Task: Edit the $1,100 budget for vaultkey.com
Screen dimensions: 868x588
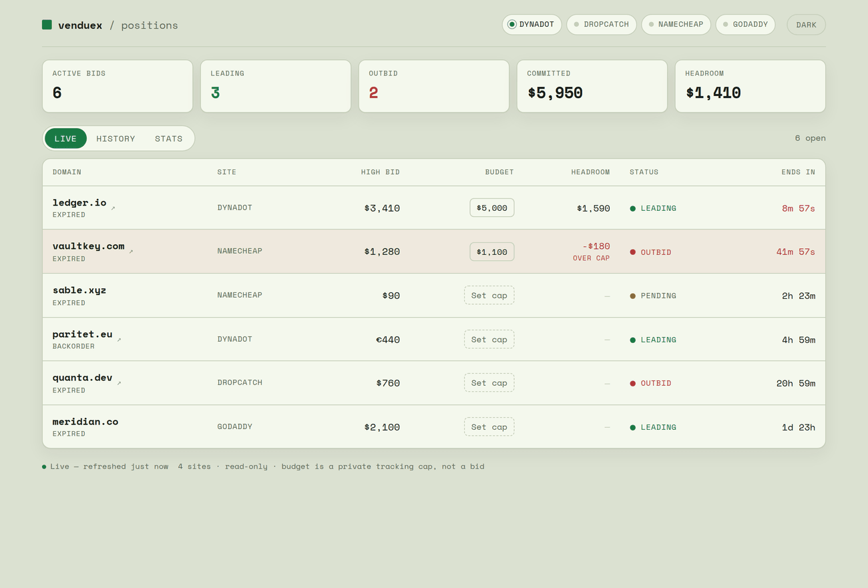Action: (491, 252)
